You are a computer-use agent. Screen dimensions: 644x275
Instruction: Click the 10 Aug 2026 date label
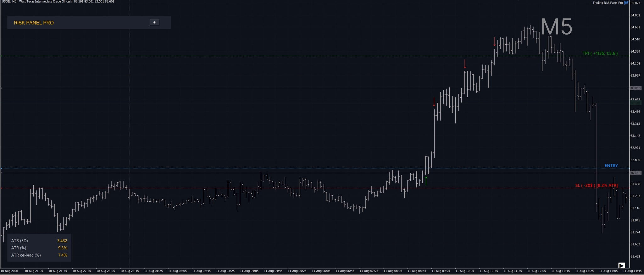(9, 271)
